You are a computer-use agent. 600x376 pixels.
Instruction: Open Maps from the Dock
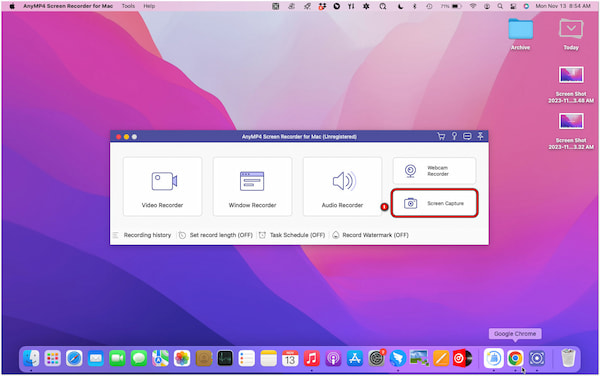[x=160, y=358]
